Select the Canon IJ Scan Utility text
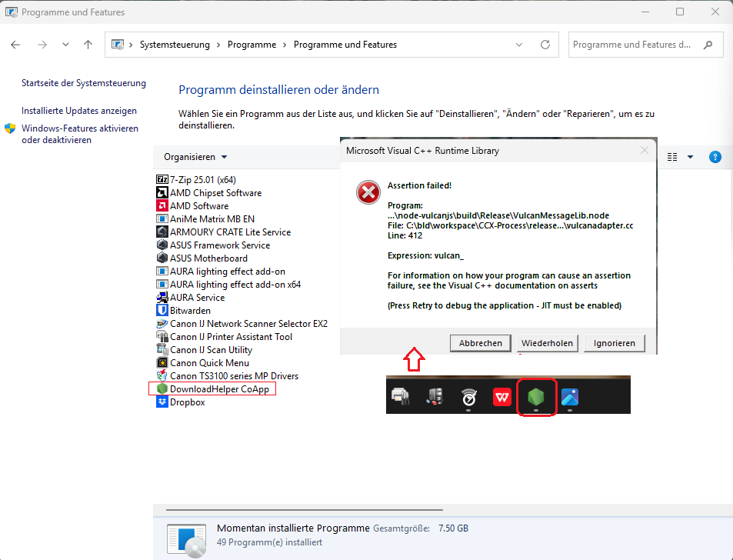Image resolution: width=733 pixels, height=560 pixels. [x=212, y=350]
